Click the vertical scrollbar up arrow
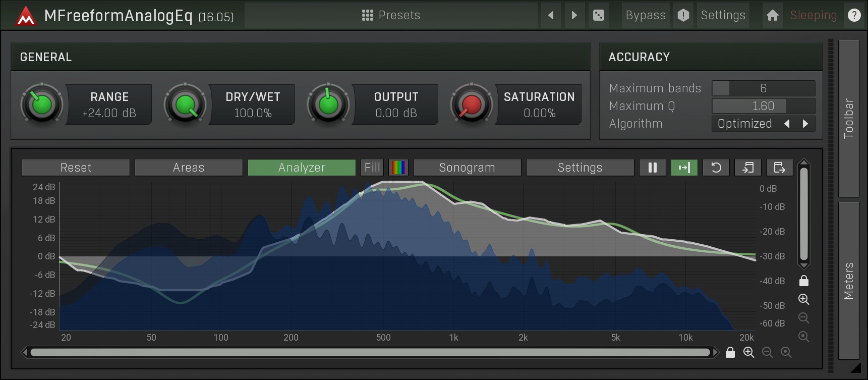 [804, 162]
